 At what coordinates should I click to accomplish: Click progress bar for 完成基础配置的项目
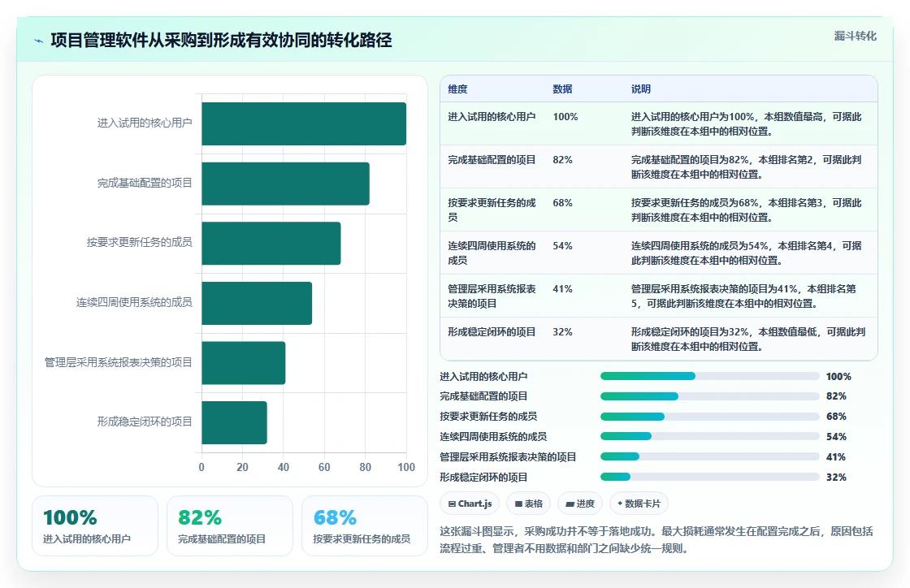tap(710, 396)
